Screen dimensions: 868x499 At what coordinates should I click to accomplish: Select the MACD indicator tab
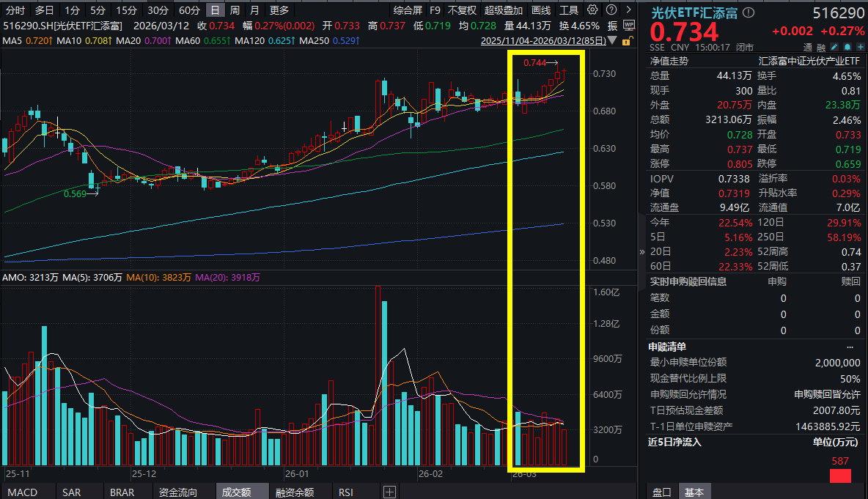pyautogui.click(x=22, y=492)
